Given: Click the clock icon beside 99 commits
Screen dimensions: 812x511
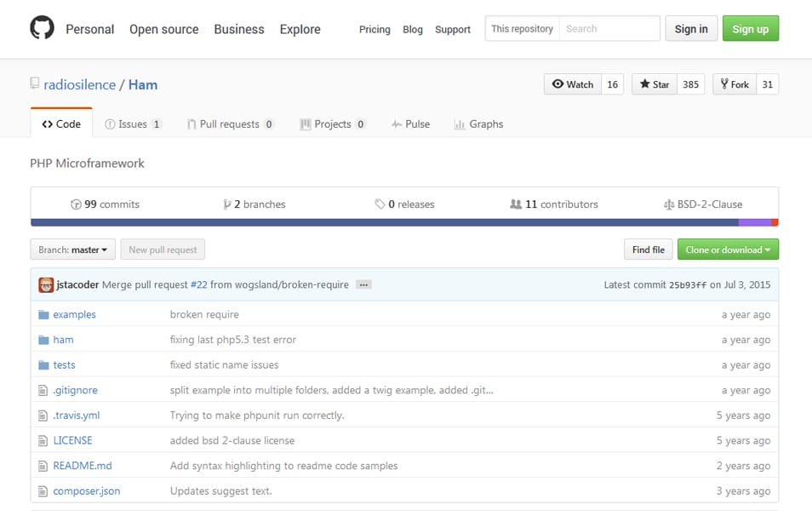Looking at the screenshot, I should (76, 204).
